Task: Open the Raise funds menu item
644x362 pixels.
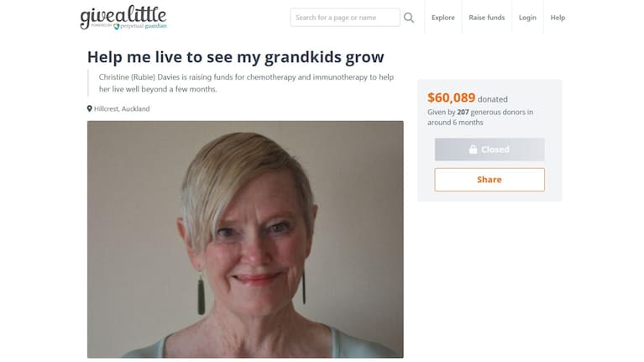Action: (487, 18)
